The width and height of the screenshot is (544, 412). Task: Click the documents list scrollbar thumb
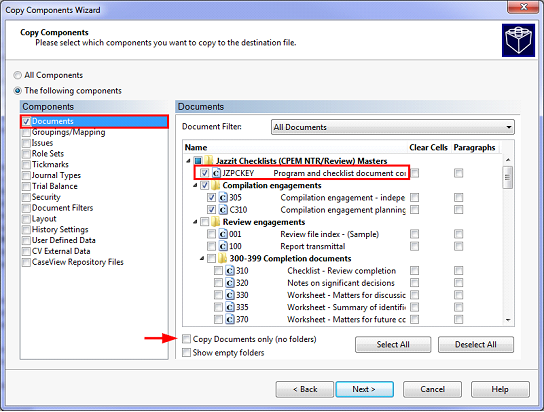(x=508, y=177)
